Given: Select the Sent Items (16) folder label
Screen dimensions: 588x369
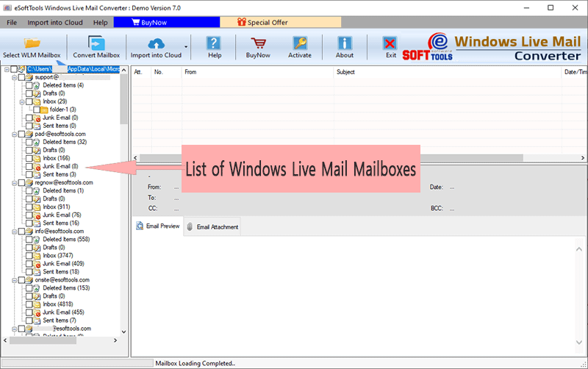Looking at the screenshot, I should [x=61, y=223].
